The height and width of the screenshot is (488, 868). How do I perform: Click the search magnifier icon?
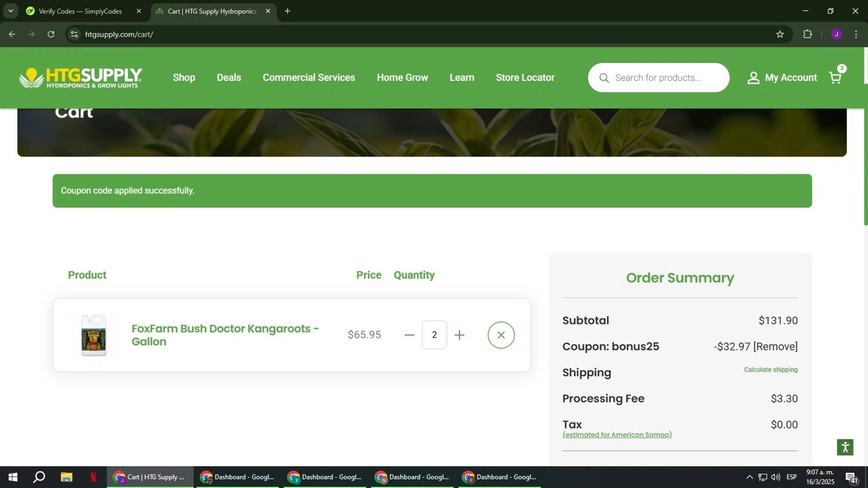point(604,77)
